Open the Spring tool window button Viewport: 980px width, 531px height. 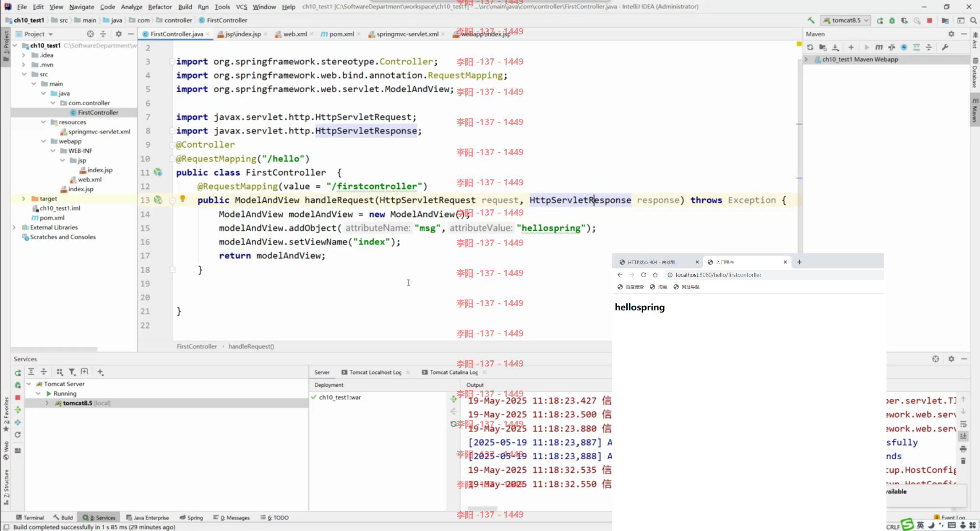point(191,518)
